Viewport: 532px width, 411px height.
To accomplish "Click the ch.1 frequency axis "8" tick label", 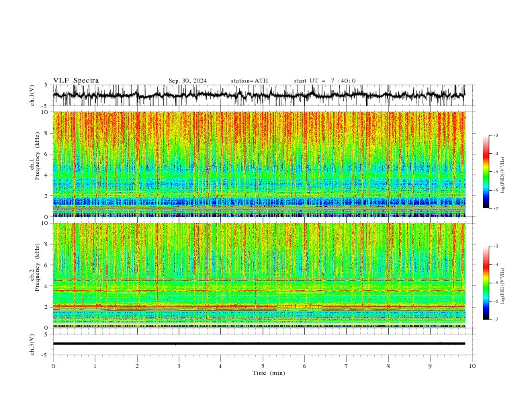I will click(47, 133).
